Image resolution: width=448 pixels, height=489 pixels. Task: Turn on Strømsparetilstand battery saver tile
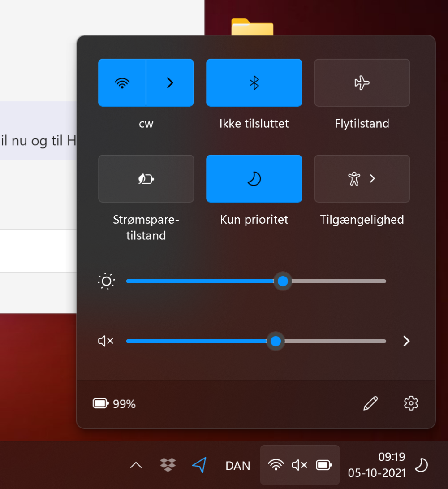[146, 179]
